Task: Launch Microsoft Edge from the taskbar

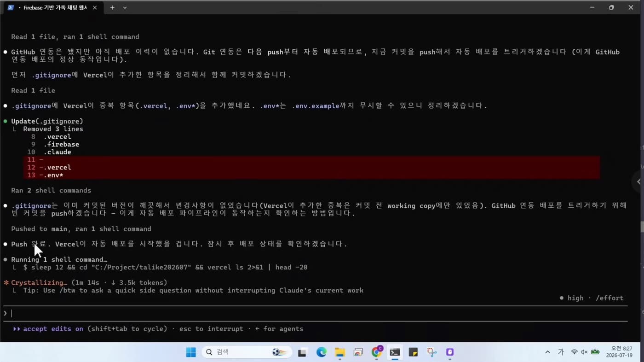Action: [321, 352]
